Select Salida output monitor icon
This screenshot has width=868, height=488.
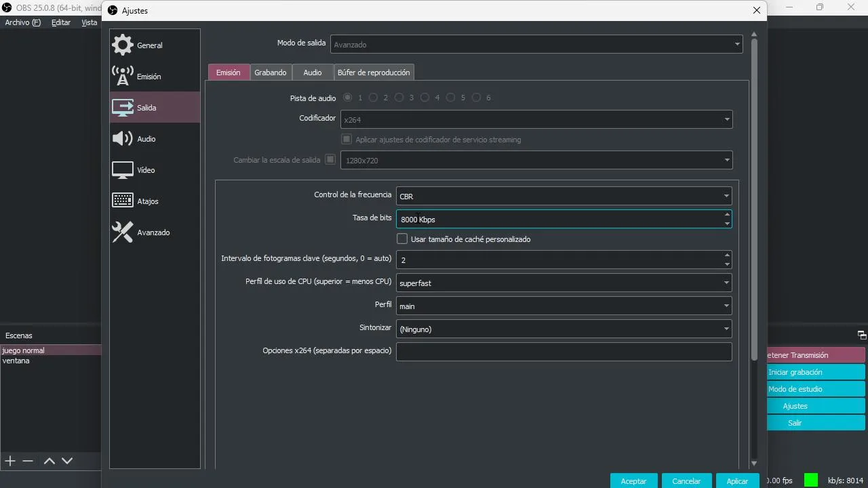coord(123,108)
